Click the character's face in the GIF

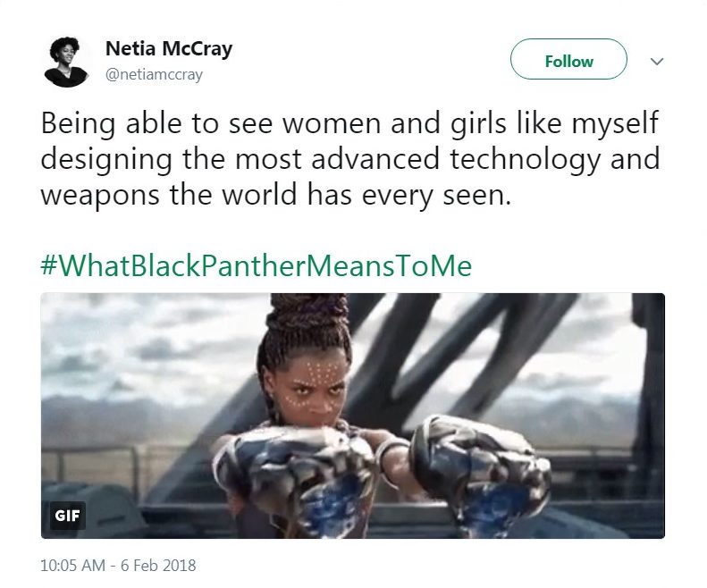316,386
